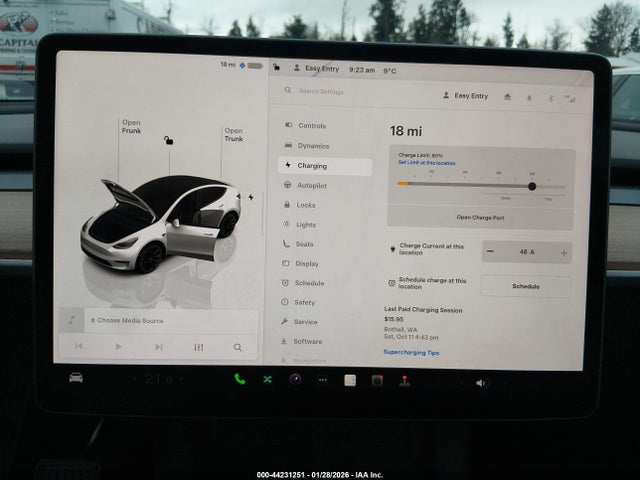Tap the vehicle unlock padlock icon
The image size is (640, 480).
point(168,141)
